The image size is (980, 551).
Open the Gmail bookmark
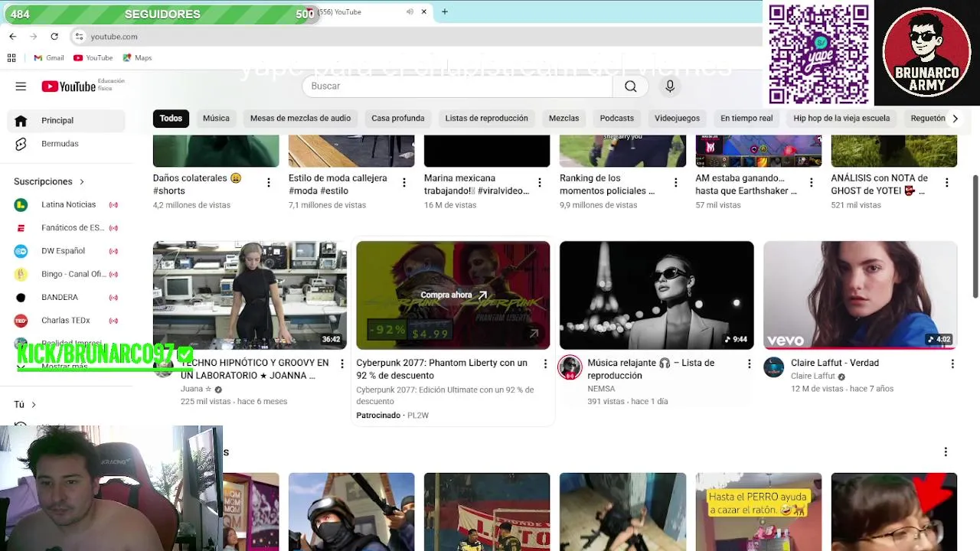[x=48, y=58]
